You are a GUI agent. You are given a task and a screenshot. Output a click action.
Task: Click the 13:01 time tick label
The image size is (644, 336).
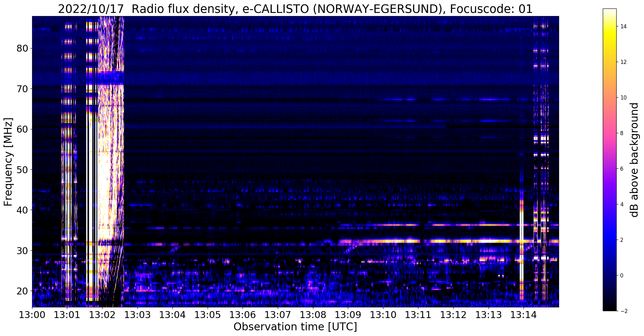67,315
